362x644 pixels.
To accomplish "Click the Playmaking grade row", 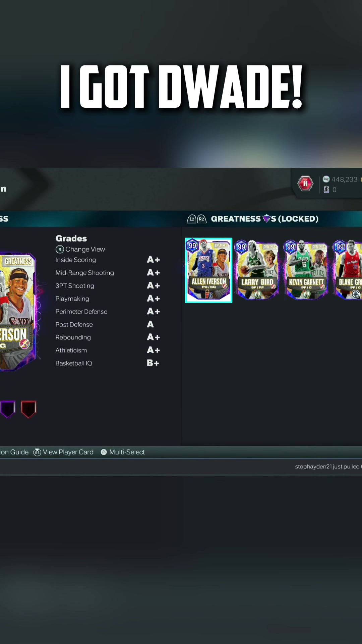I will click(108, 299).
